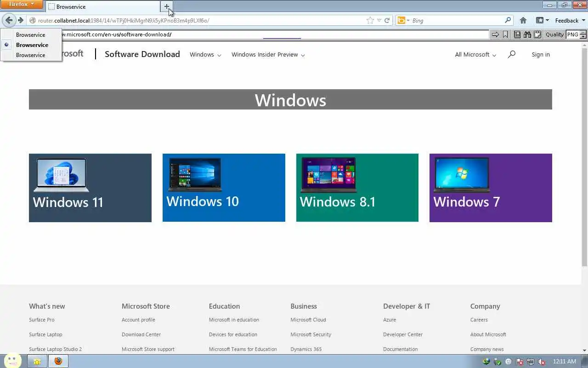The image size is (588, 368).
Task: Open the URL history dropdown arrow
Action: pos(379,20)
